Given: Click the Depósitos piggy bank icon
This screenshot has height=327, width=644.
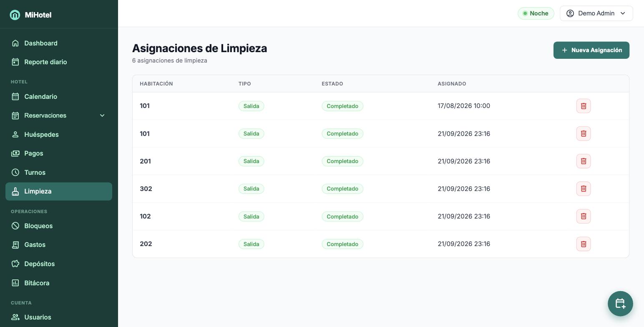Looking at the screenshot, I should [15, 264].
